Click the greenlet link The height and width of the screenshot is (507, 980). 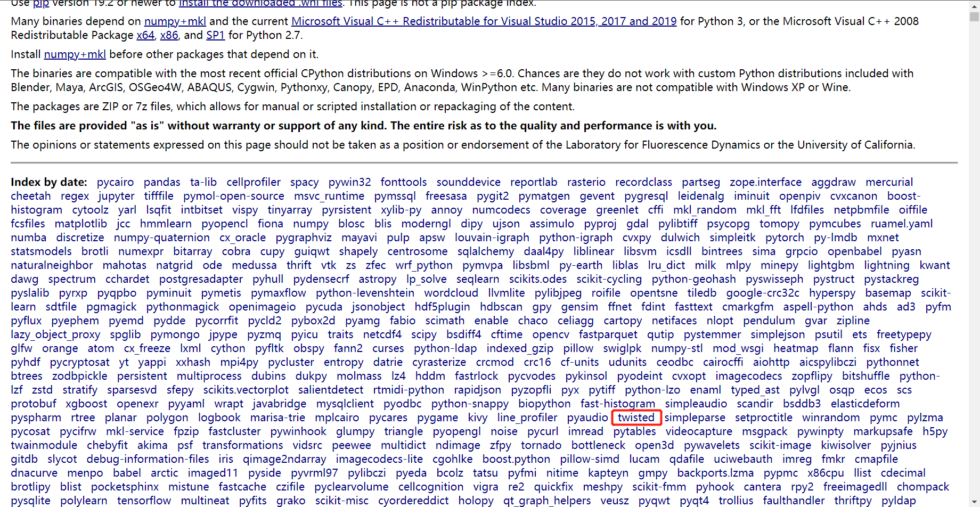tap(617, 210)
